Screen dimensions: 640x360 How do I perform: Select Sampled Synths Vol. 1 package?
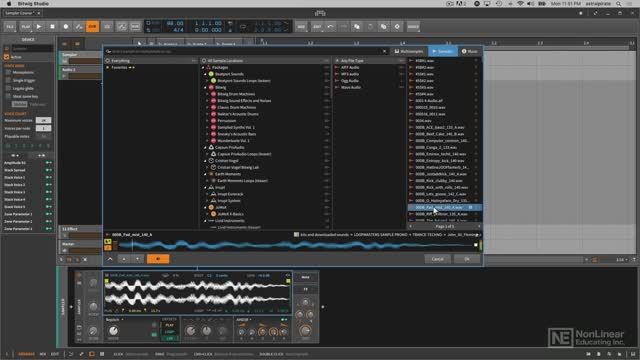pos(236,127)
